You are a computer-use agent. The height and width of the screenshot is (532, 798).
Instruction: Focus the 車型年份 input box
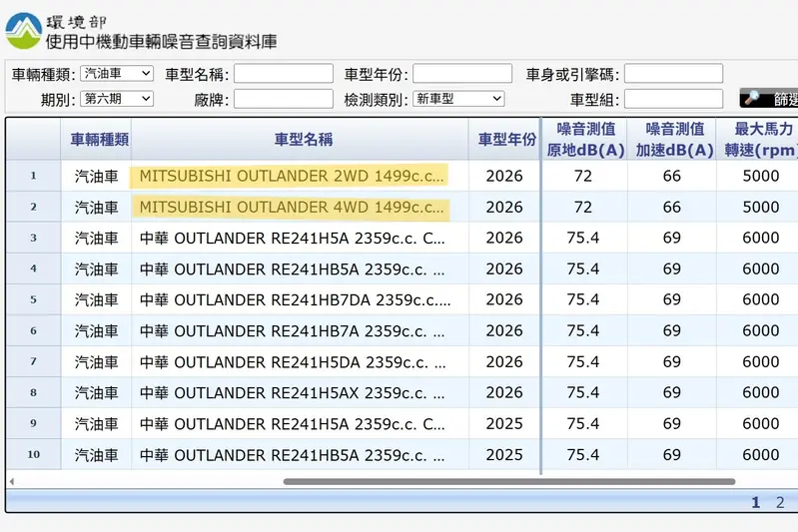pos(462,74)
